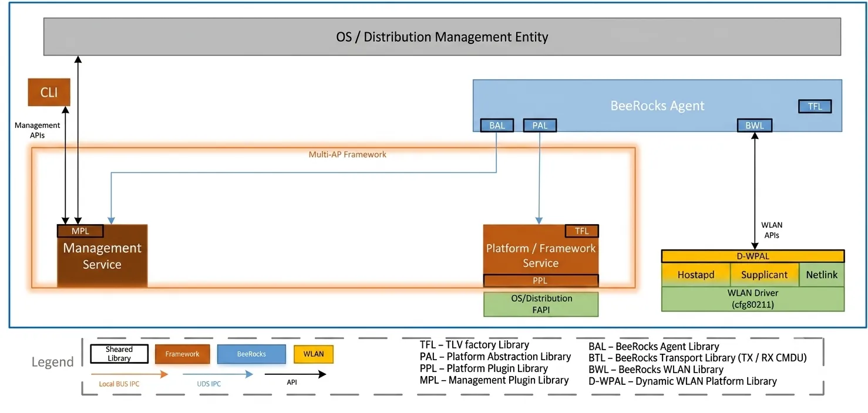Click "BWL – BeeRocks WLAN Library" definition
This screenshot has width=868, height=413.
(x=656, y=370)
